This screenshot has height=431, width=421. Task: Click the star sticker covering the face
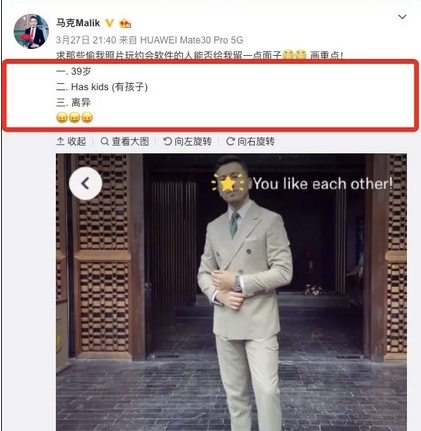(x=227, y=183)
